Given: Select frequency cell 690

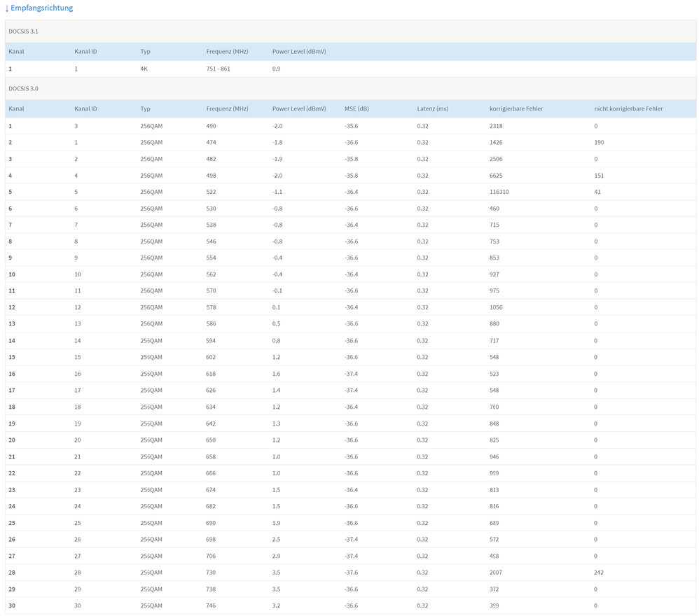Looking at the screenshot, I should pyautogui.click(x=211, y=523).
